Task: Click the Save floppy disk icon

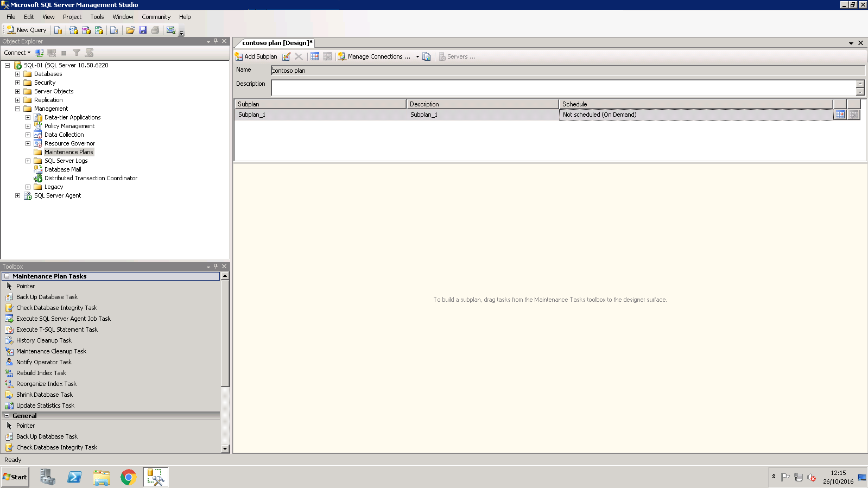Action: [x=143, y=30]
